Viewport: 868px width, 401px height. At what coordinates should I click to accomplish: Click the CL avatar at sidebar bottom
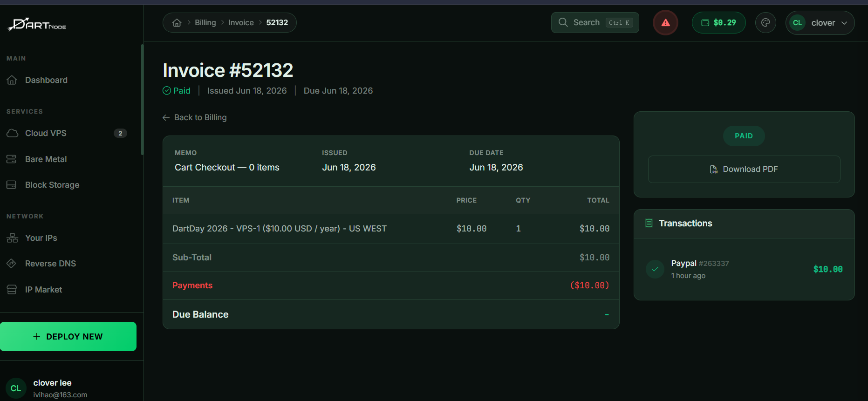pos(16,388)
